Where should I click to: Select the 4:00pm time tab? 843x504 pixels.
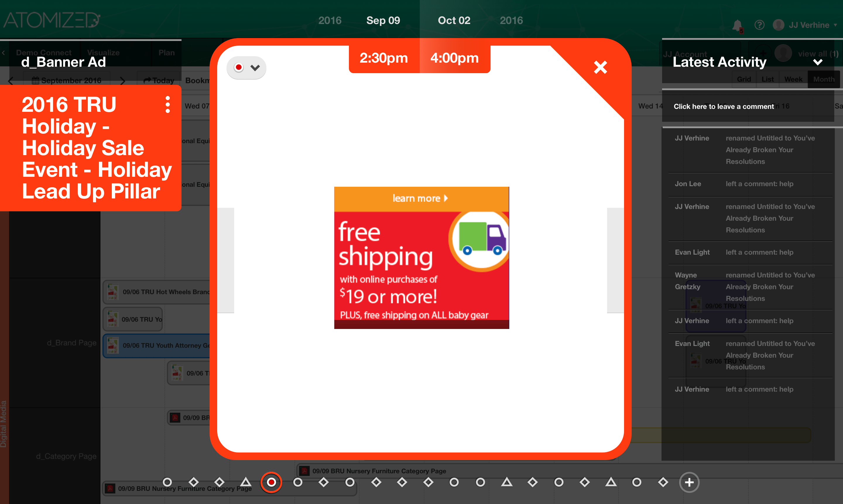click(x=455, y=58)
